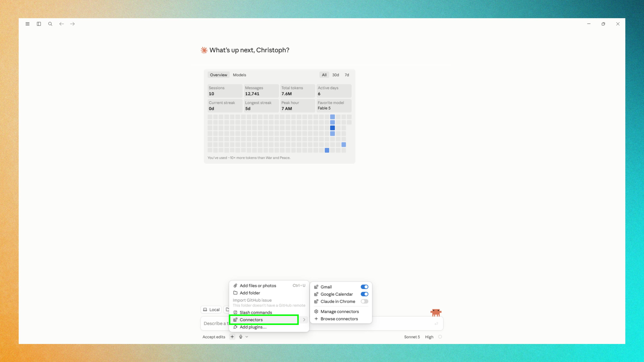Screen dimensions: 644x362
Task: Click the Favorite model Fable 5 card
Action: coord(334,106)
